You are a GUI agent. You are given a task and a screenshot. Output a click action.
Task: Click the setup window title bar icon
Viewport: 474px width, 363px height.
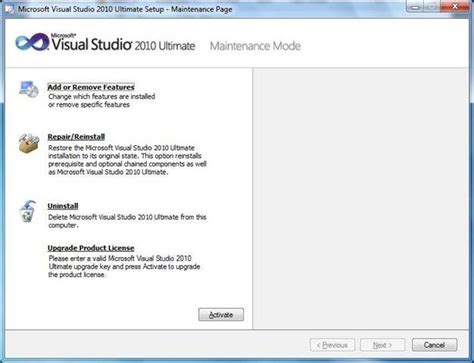coord(10,9)
